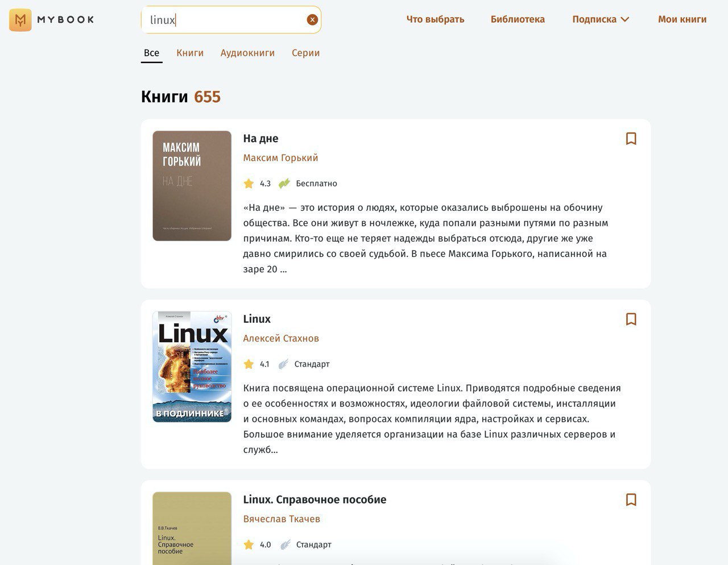The image size is (728, 565).
Task: Select the Все results tab
Action: 151,53
